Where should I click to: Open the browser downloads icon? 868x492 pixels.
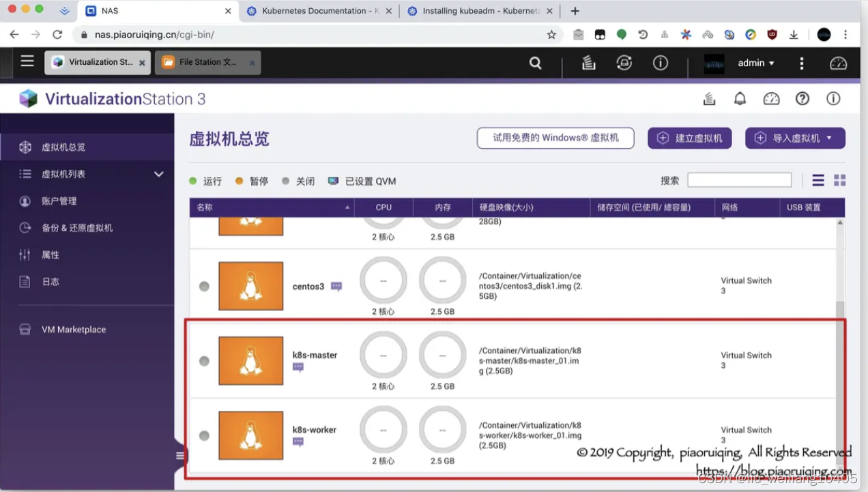(x=794, y=34)
